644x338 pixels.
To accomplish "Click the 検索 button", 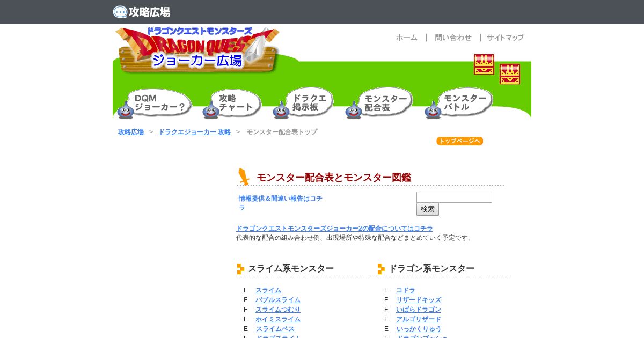I will pos(428,209).
